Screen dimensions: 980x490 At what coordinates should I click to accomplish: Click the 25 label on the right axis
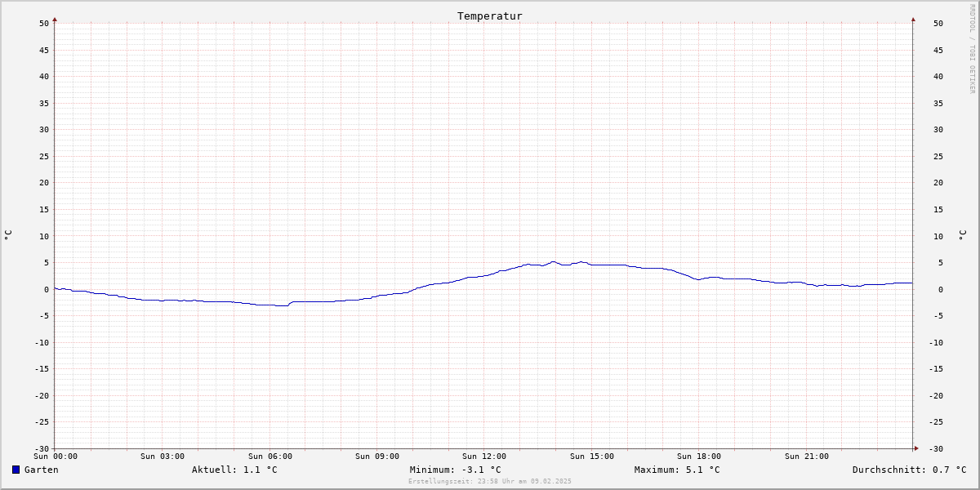click(937, 156)
